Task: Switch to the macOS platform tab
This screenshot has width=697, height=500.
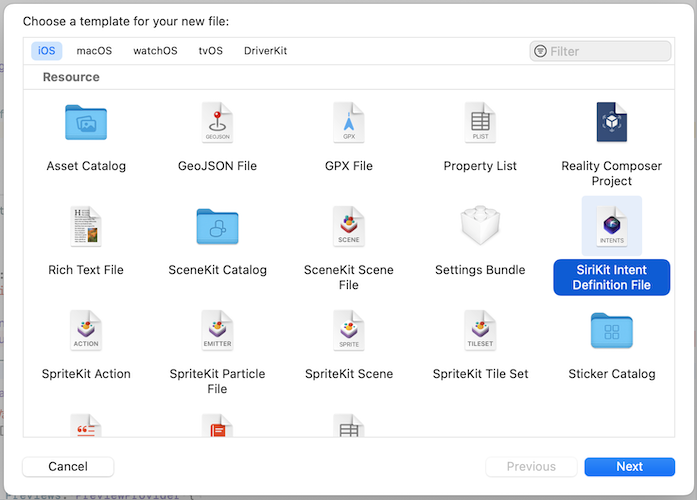Action: [94, 51]
